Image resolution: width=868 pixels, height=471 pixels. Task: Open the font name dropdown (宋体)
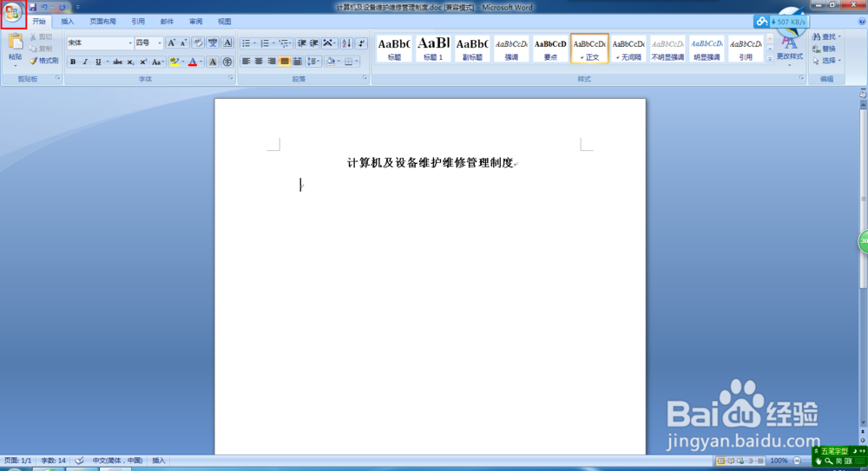click(x=130, y=43)
